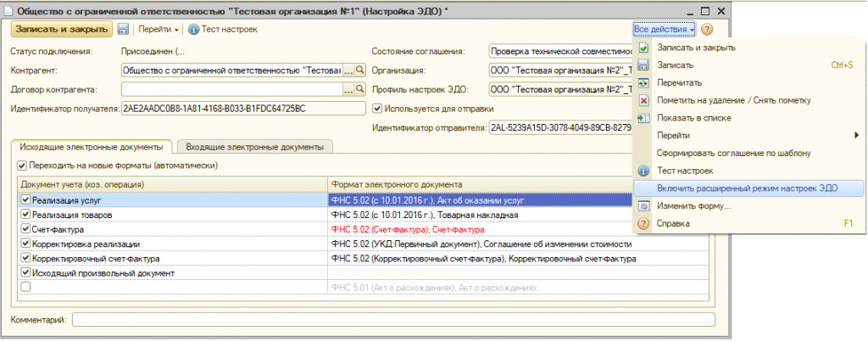Click the Идентификатор отправителя field
The height and width of the screenshot is (342, 868).
(x=561, y=128)
